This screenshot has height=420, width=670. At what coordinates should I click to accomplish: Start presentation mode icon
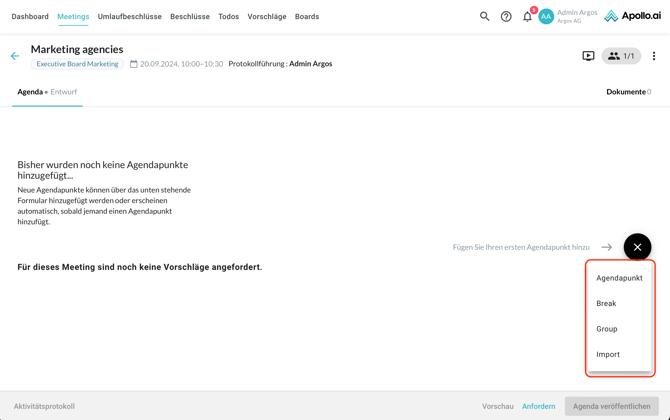pos(588,56)
